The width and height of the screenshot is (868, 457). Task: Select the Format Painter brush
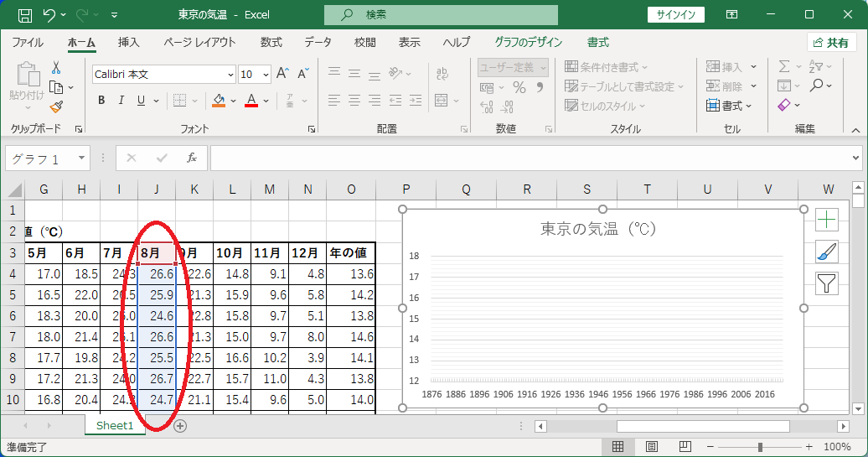point(56,106)
